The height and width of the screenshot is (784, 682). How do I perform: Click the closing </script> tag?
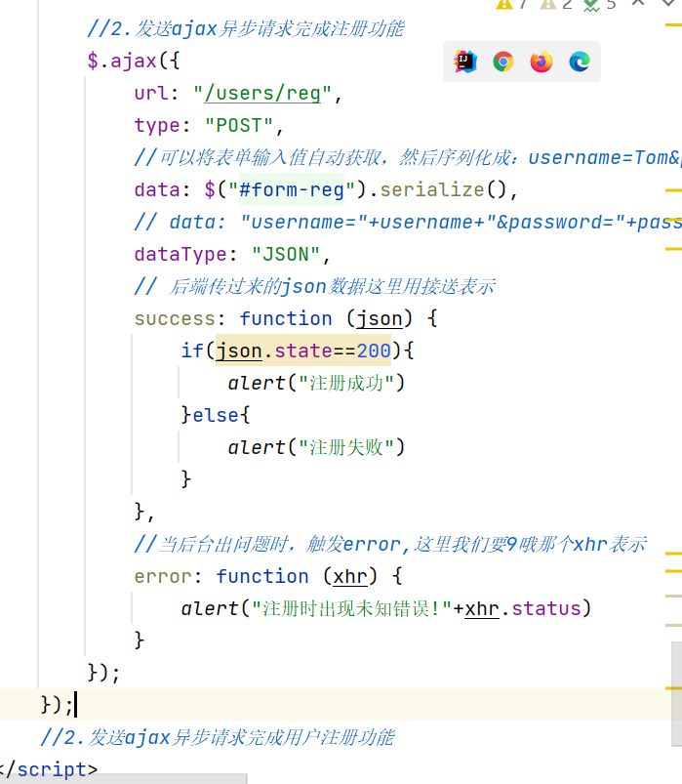tap(49, 769)
